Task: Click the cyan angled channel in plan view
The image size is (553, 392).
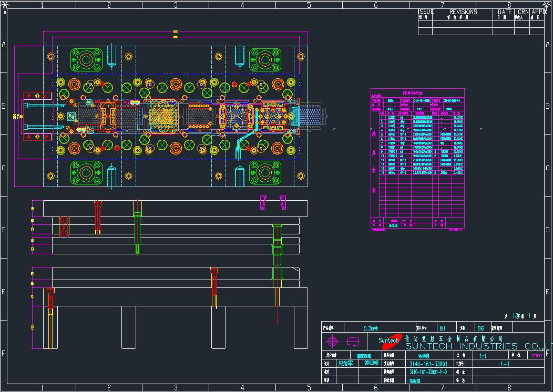Action: pyautogui.click(x=243, y=144)
